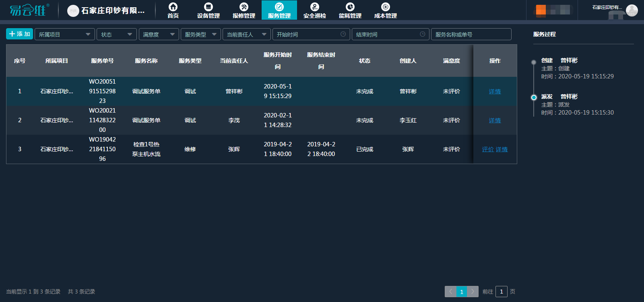Open the 状态 filter dropdown
Screen dimensions: 644x302
click(x=116, y=35)
